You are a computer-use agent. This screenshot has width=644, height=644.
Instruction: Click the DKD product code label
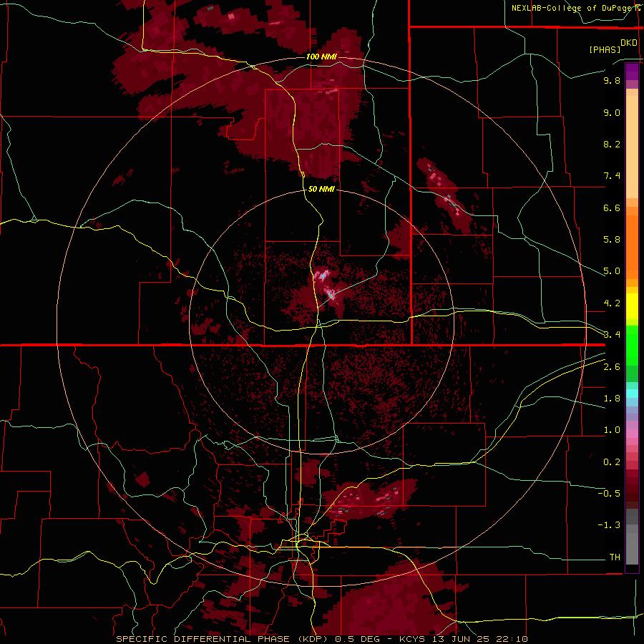pyautogui.click(x=629, y=43)
